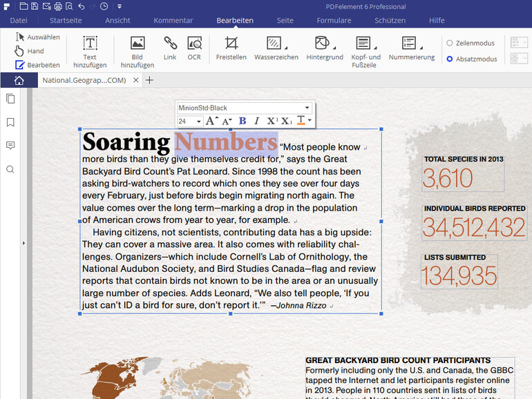Toggle bold formatting in floating toolbar
This screenshot has height=399, width=532.
pos(243,121)
